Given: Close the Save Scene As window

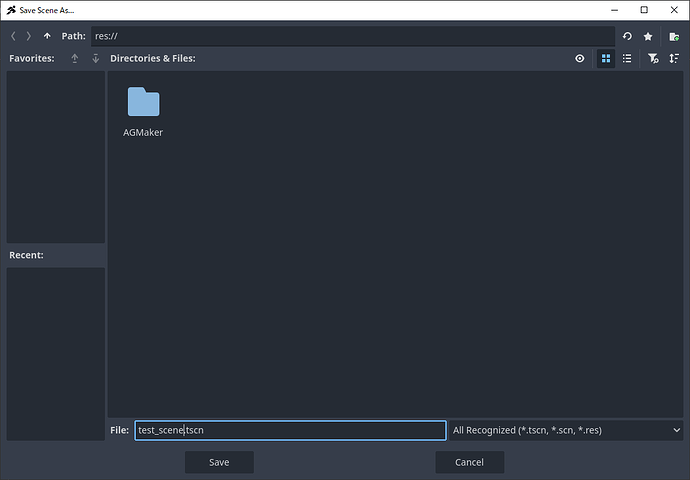Looking at the screenshot, I should 671,10.
